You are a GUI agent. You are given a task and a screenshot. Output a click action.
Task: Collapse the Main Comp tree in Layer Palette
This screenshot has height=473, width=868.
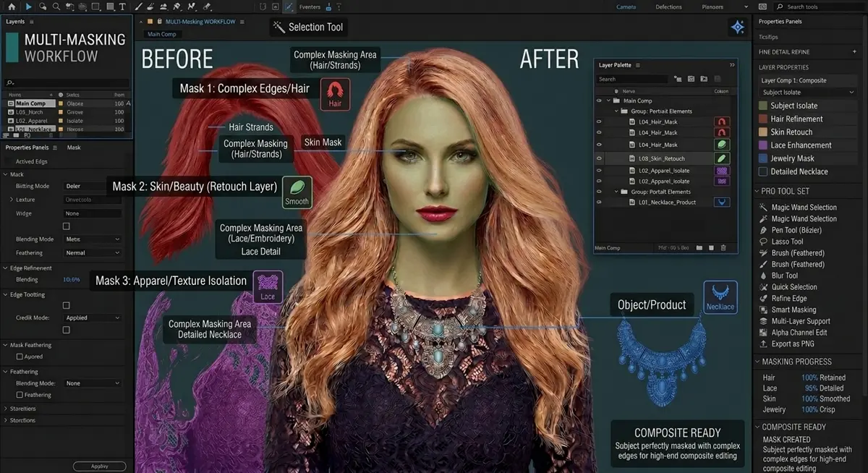[609, 101]
